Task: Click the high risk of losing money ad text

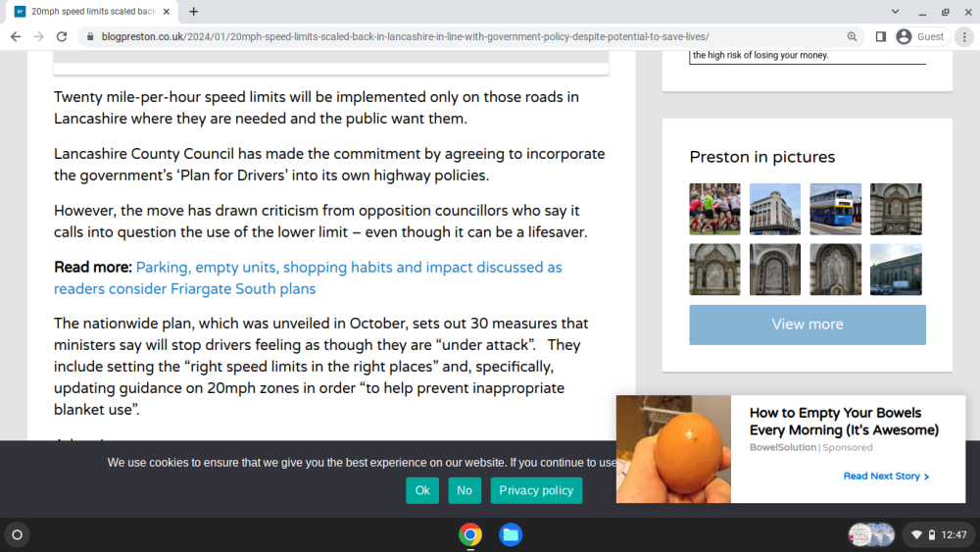Action: (760, 55)
